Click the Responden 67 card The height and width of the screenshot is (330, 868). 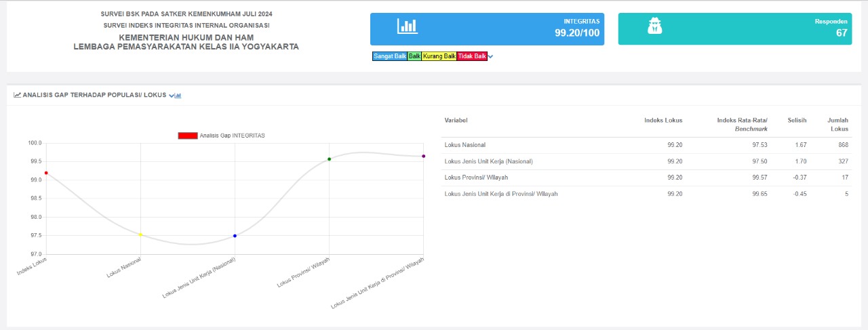pos(734,28)
